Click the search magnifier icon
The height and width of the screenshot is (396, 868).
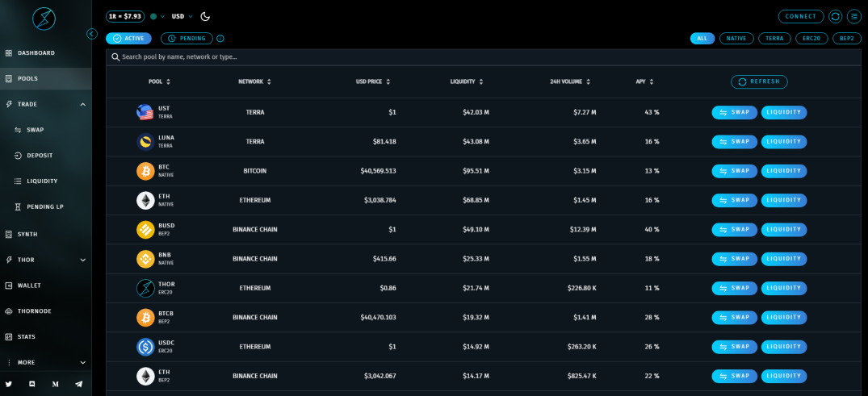click(x=115, y=57)
